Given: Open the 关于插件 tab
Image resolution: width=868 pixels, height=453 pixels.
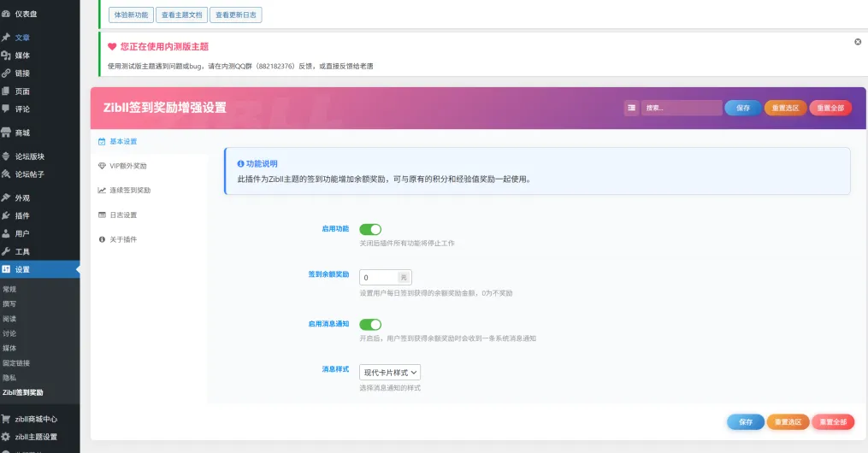Looking at the screenshot, I should (148, 239).
